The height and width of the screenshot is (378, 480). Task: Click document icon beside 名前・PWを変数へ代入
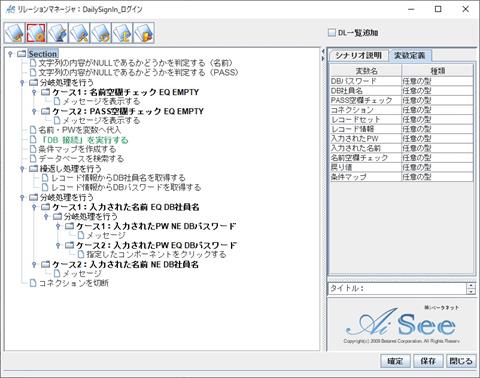(33, 130)
